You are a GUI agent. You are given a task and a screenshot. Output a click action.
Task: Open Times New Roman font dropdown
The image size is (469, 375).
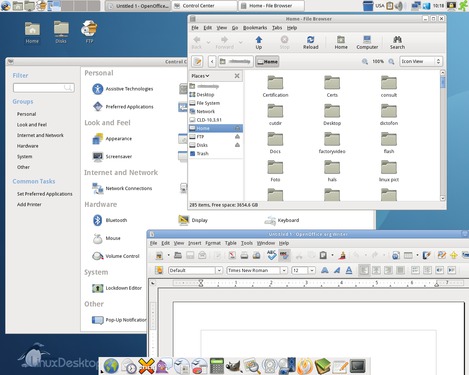coord(284,270)
